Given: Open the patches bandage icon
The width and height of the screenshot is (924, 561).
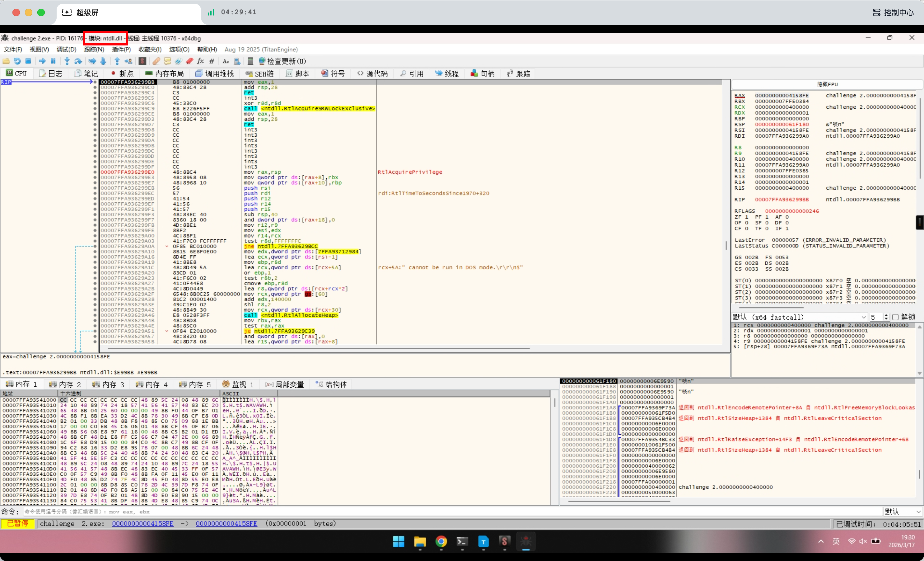Looking at the screenshot, I should click(x=156, y=61).
